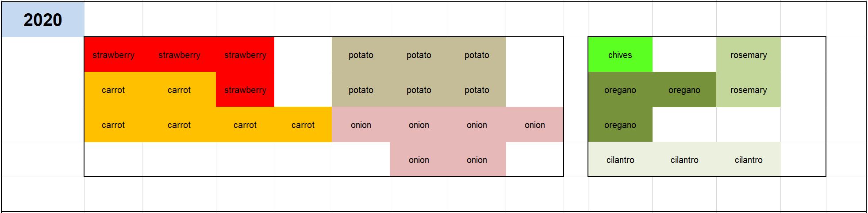868x213 pixels.
Task: Select the last carrot cell beside onion
Action: pyautogui.click(x=303, y=124)
